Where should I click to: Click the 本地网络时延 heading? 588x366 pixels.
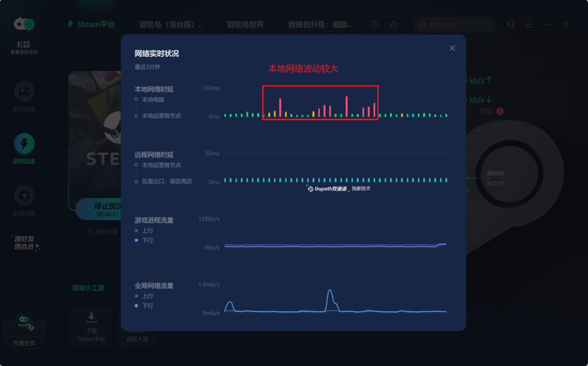point(154,89)
